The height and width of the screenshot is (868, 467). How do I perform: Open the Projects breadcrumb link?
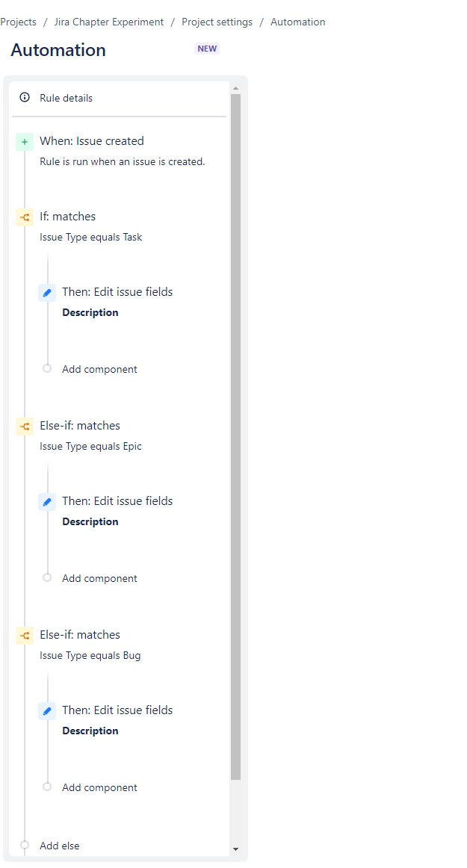pyautogui.click(x=18, y=22)
